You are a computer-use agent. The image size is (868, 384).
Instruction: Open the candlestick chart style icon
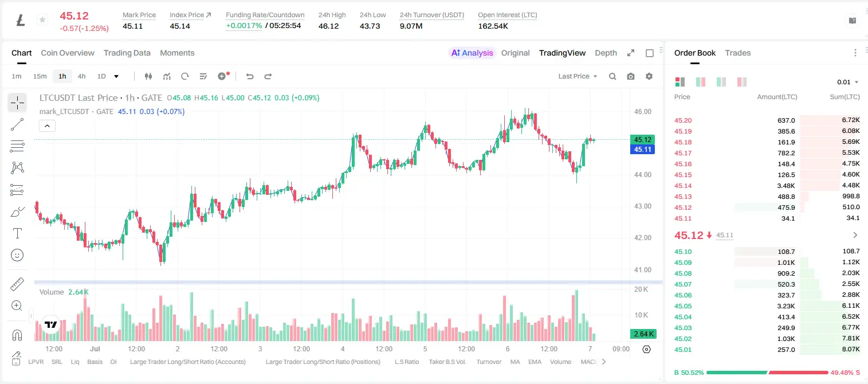point(148,76)
